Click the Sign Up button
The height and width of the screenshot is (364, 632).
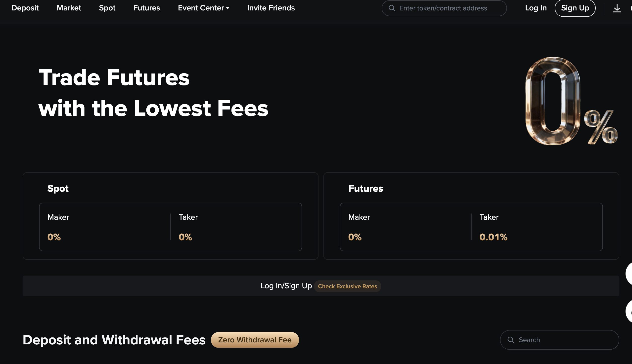click(x=575, y=8)
